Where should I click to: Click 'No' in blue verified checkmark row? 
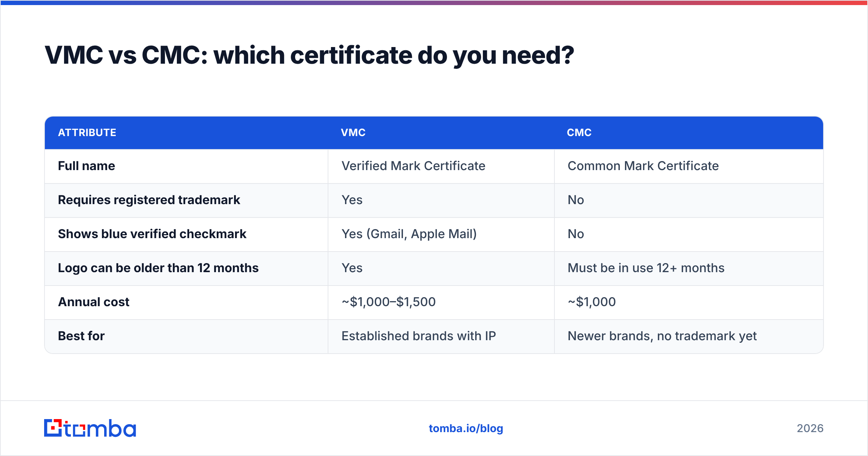576,234
